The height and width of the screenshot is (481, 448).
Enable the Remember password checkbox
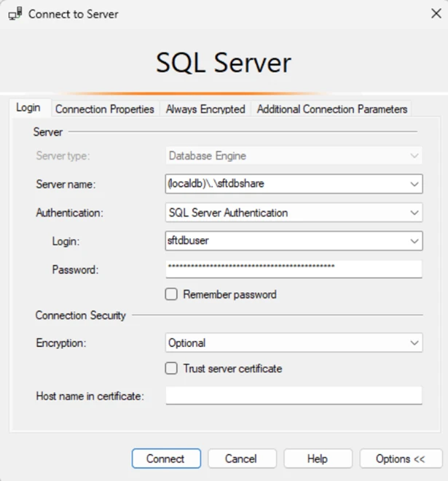pyautogui.click(x=172, y=294)
